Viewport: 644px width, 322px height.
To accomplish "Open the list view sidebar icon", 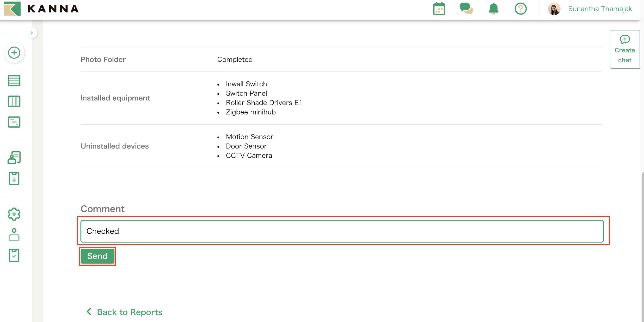I will [x=14, y=81].
